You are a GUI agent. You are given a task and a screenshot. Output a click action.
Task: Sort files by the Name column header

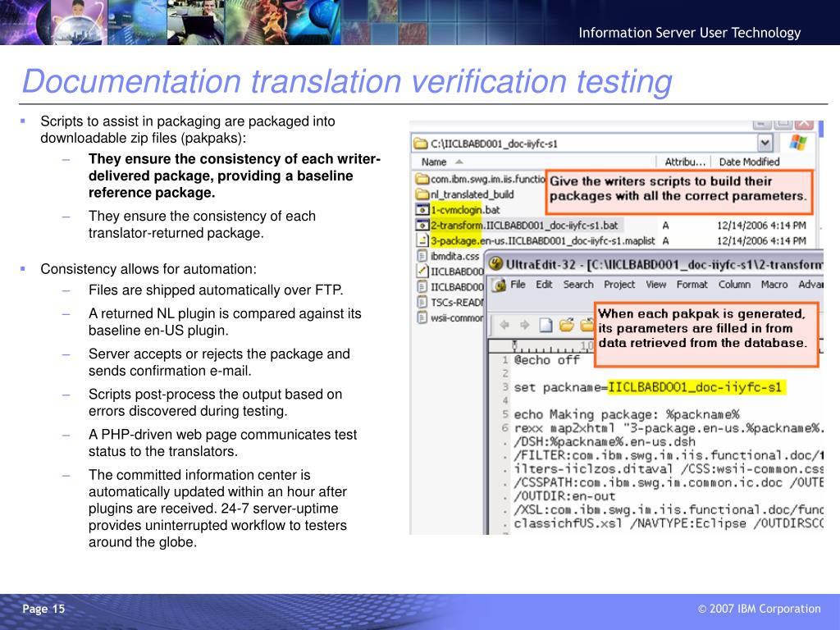coord(433,162)
